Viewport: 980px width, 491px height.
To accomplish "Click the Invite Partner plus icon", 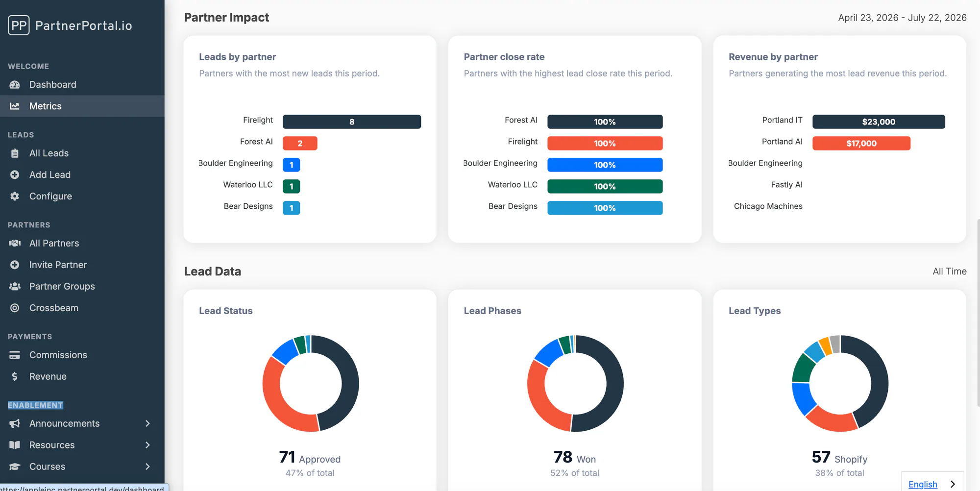I will coord(15,265).
